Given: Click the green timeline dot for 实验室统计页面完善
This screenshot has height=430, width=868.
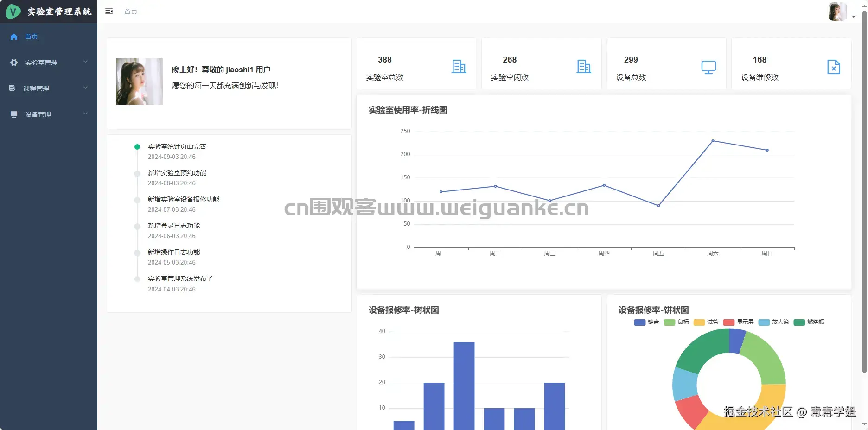Looking at the screenshot, I should tap(137, 147).
